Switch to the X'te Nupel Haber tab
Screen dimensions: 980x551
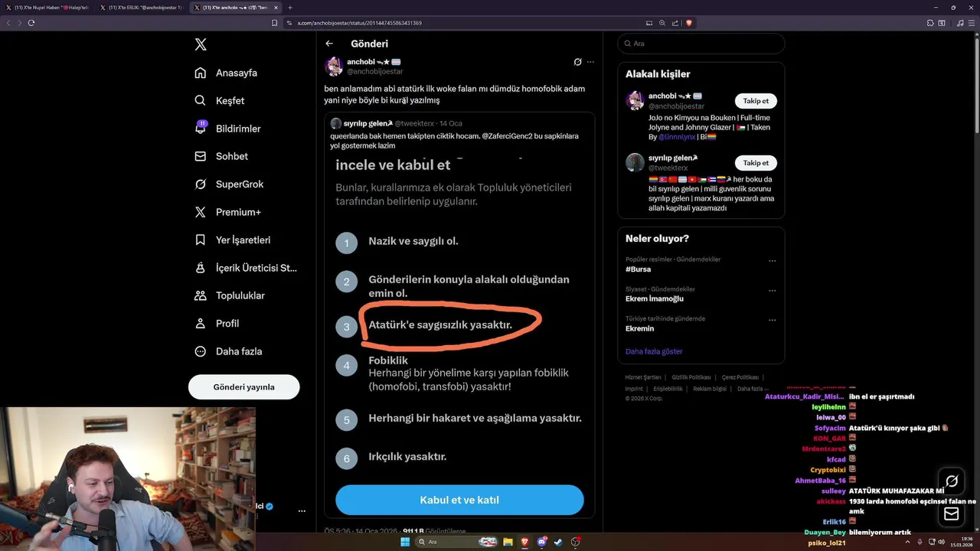(x=47, y=7)
